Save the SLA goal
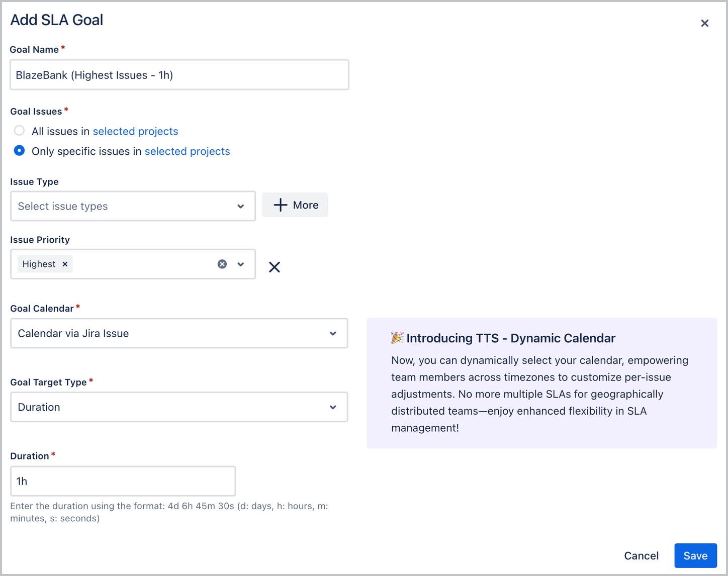This screenshot has width=728, height=576. click(x=695, y=555)
